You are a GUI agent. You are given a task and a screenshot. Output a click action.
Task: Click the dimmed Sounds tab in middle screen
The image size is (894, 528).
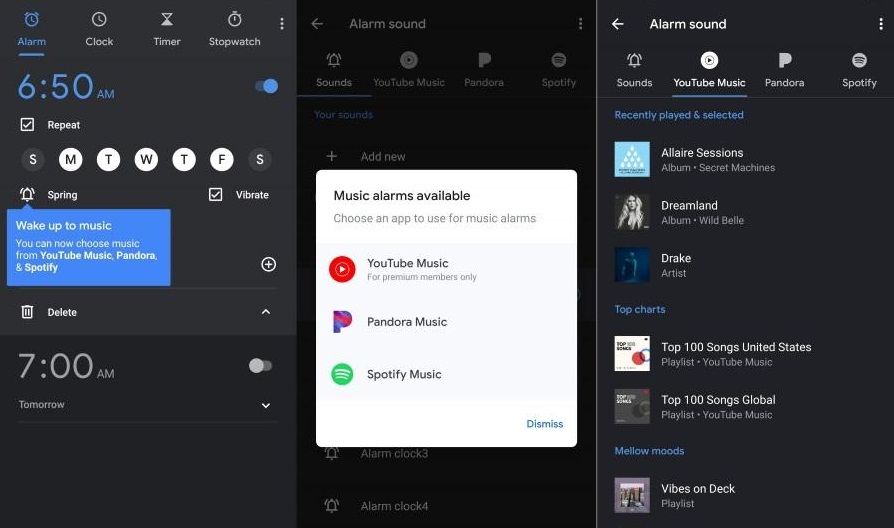[334, 71]
